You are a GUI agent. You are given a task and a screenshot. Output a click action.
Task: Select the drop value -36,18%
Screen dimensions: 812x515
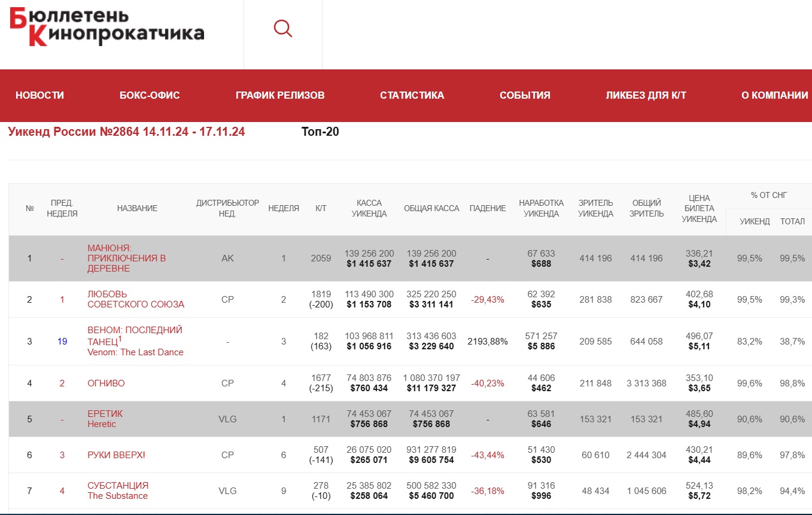[x=487, y=491]
